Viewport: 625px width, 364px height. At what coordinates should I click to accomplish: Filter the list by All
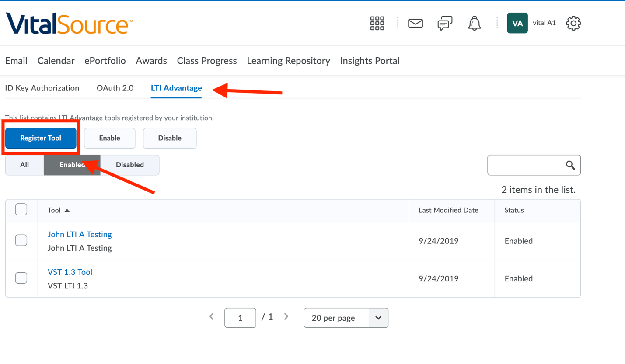pyautogui.click(x=24, y=165)
